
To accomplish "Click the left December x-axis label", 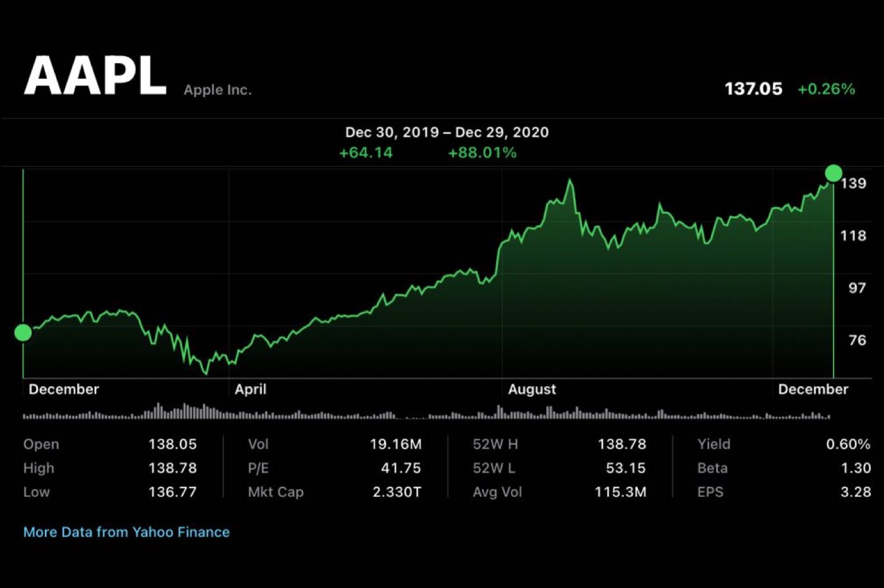I will coord(64,389).
